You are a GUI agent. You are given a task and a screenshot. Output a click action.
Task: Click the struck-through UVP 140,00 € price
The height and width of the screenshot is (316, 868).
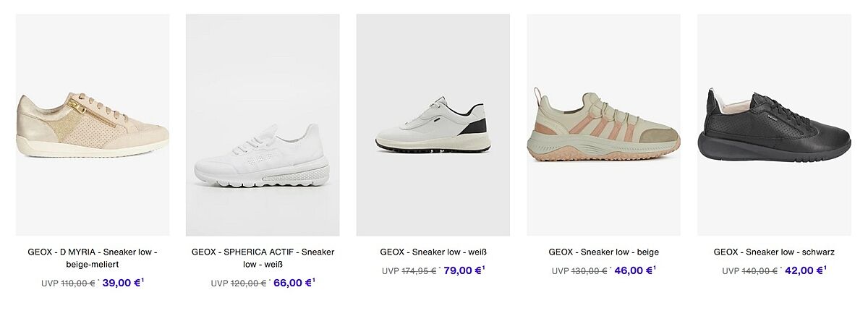click(x=751, y=271)
